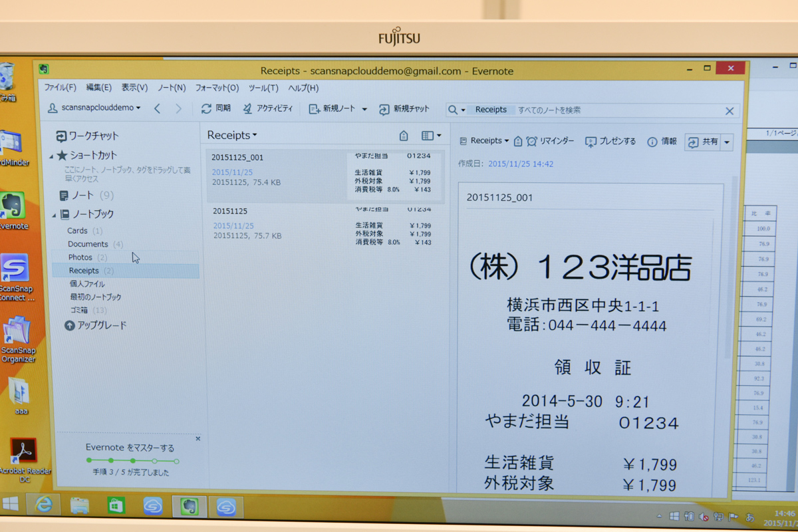Click the あ IME indicator in tray
The height and width of the screenshot is (532, 798).
coord(749,517)
